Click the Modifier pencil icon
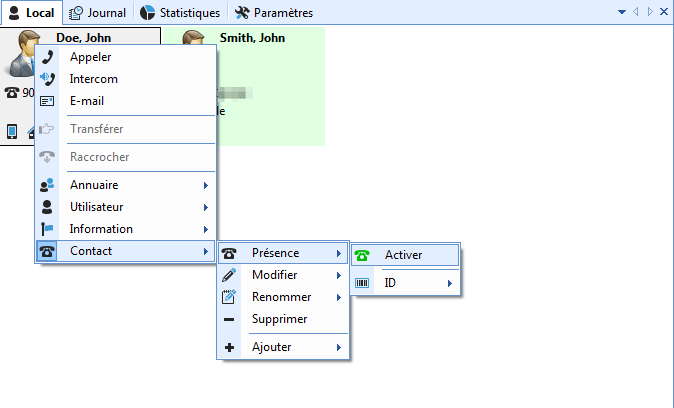The image size is (674, 408). pyautogui.click(x=229, y=275)
